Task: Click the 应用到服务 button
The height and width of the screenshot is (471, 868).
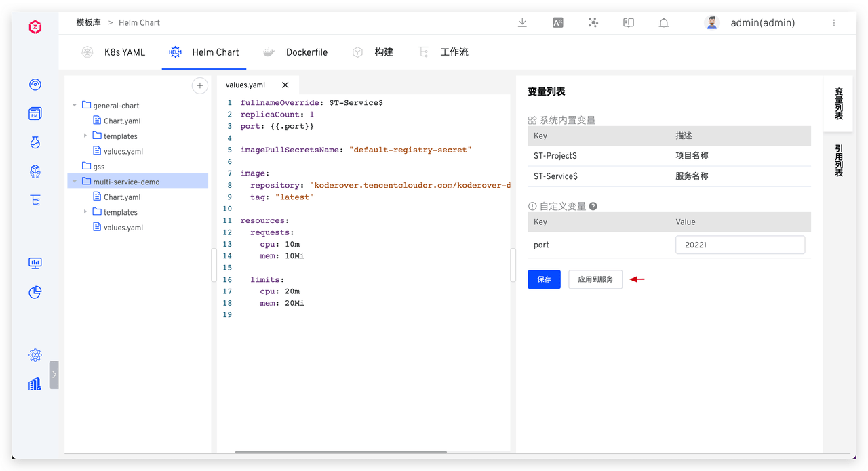Action: pyautogui.click(x=595, y=279)
